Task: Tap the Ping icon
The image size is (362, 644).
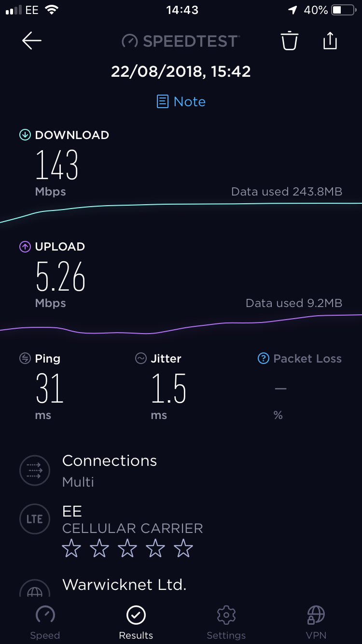Action: tap(25, 358)
